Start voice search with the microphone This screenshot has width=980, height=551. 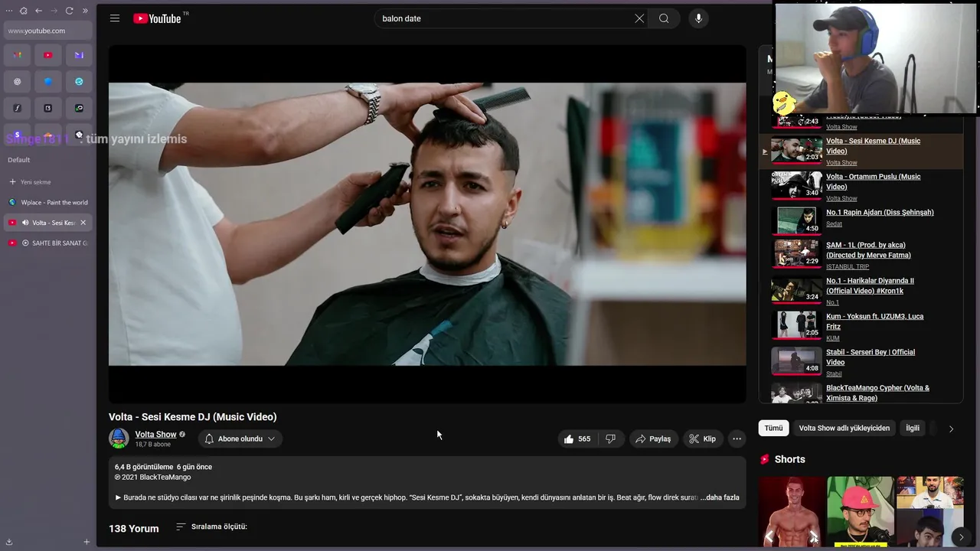coord(698,18)
